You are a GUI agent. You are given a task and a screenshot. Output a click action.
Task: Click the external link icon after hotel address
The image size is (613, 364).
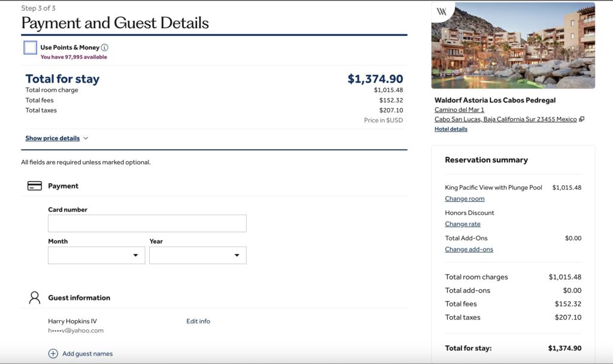pos(582,119)
